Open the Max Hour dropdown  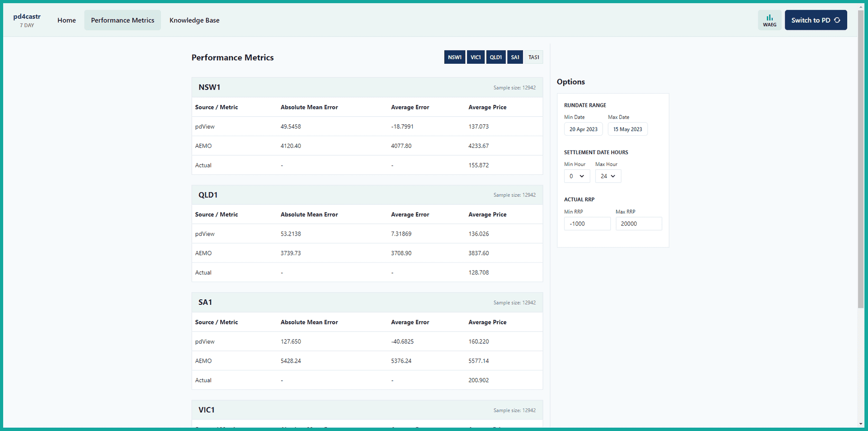tap(608, 176)
